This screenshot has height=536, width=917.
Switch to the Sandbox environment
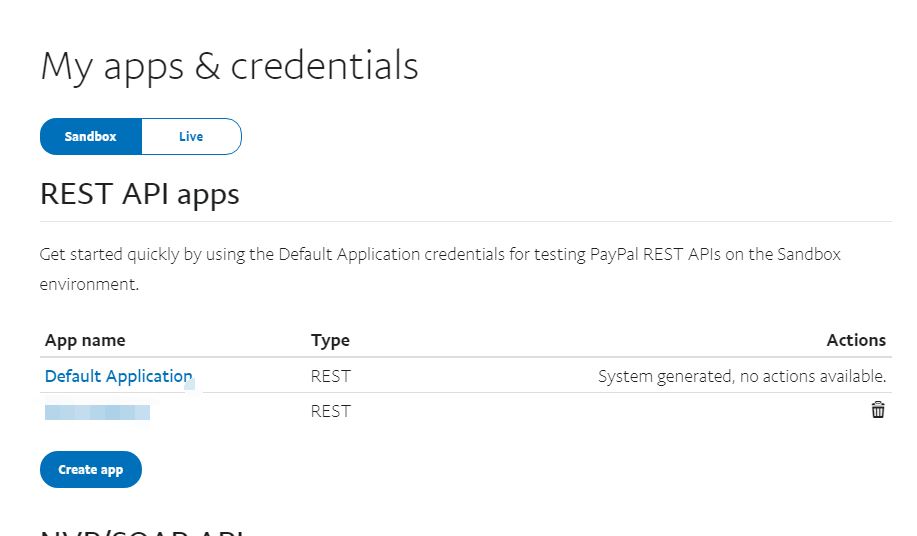point(91,136)
